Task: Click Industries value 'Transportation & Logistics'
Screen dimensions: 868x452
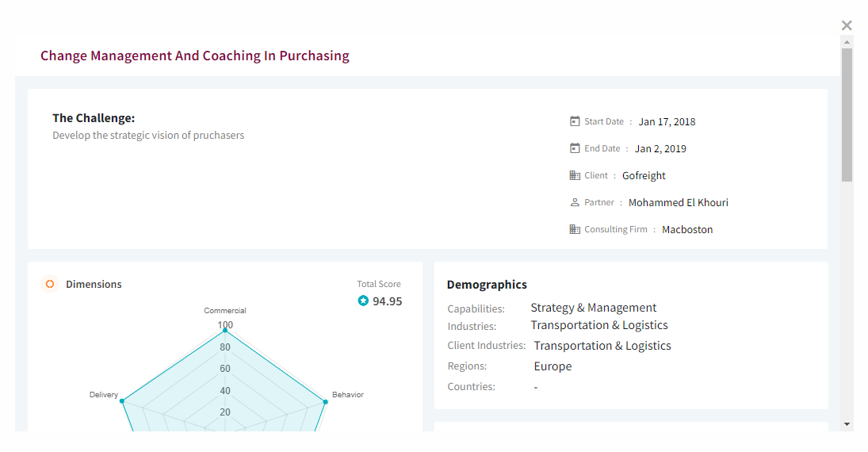Action: [x=599, y=325]
